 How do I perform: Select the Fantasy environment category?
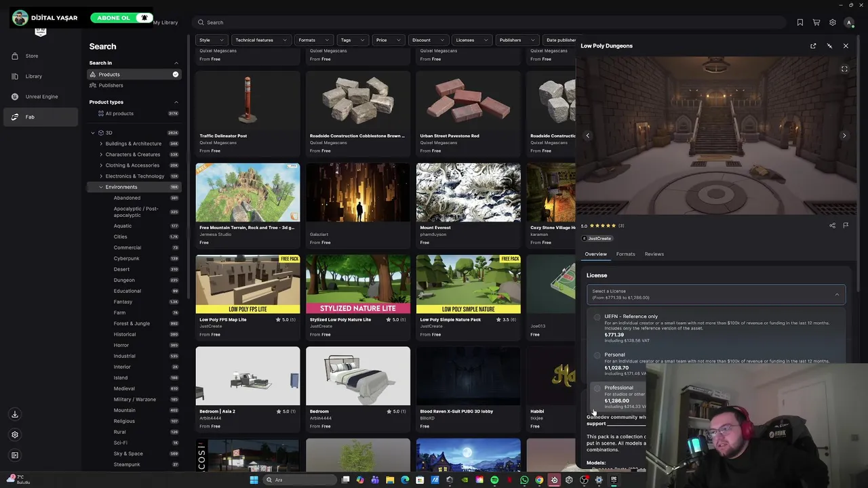(123, 302)
